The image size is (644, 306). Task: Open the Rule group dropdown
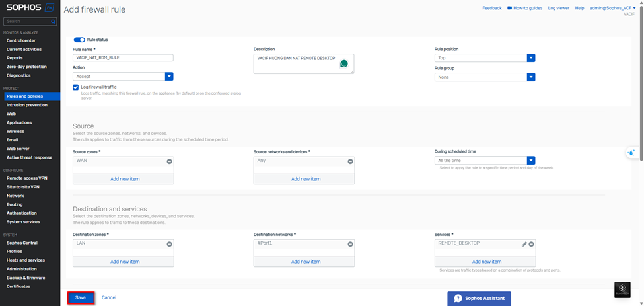click(530, 77)
